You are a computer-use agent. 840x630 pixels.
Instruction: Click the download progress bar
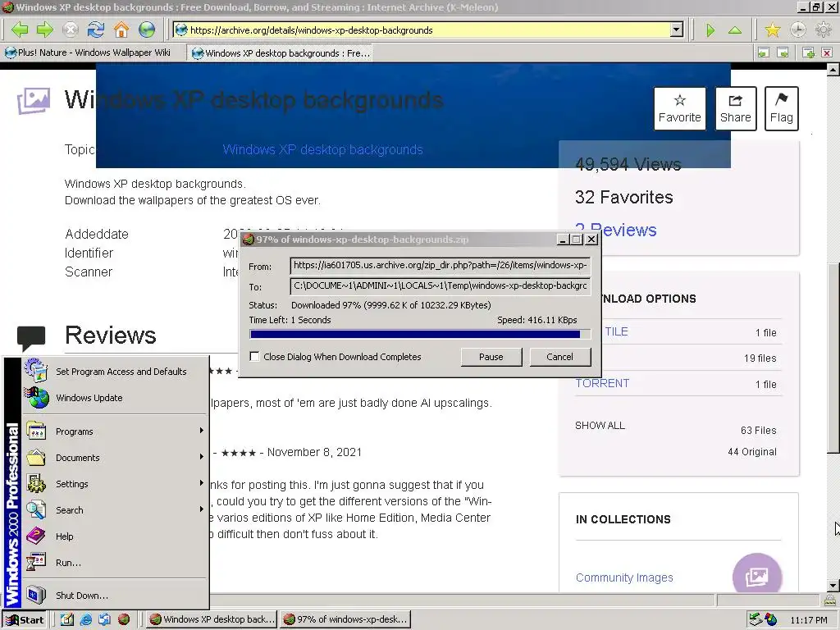point(420,335)
